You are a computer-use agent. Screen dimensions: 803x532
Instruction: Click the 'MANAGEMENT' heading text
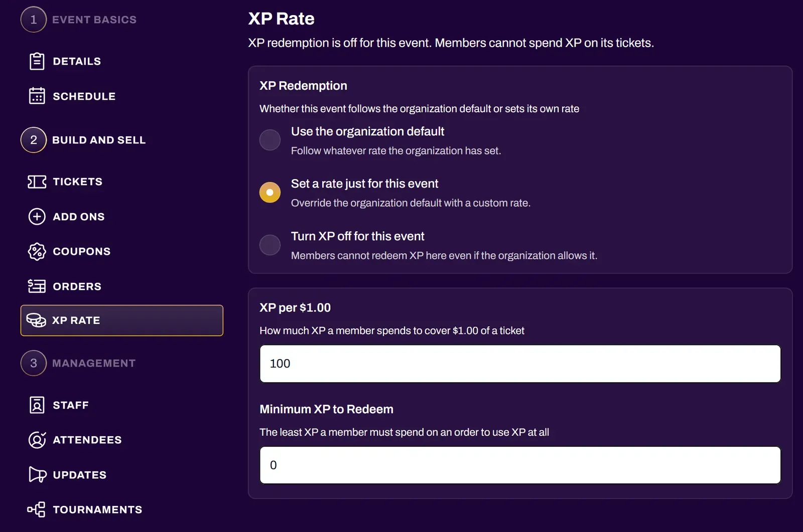coord(94,363)
